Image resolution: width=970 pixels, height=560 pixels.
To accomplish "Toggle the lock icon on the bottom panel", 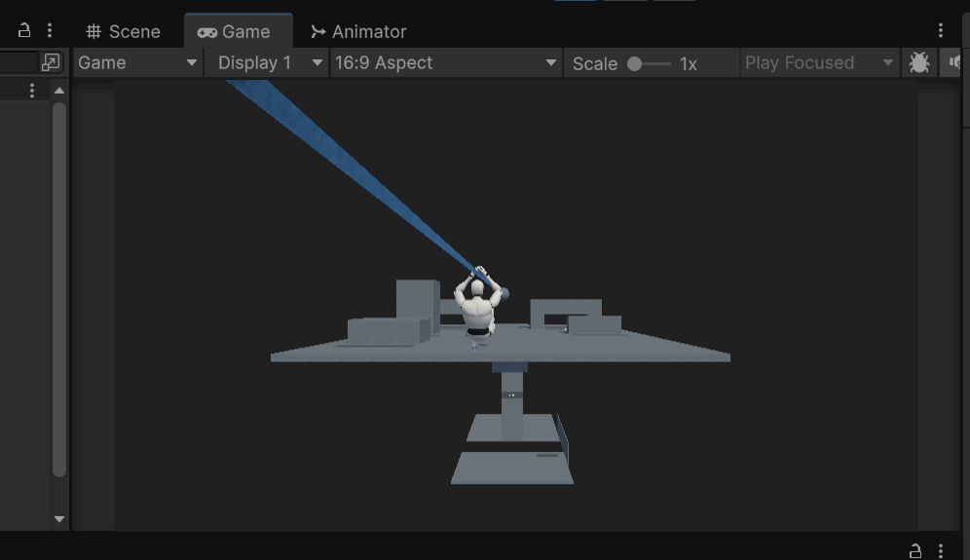I will (914, 550).
